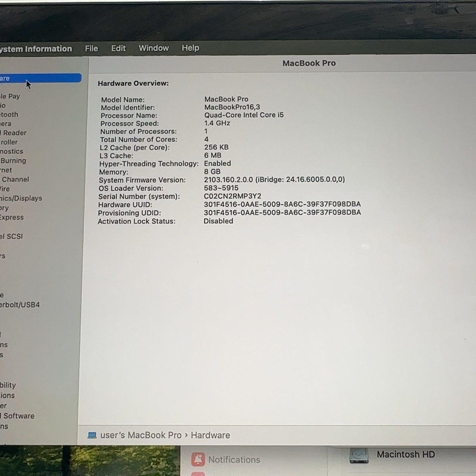The width and height of the screenshot is (476, 476).
Task: Click the OS Loader Version value "583~5915"
Action: [x=221, y=188]
